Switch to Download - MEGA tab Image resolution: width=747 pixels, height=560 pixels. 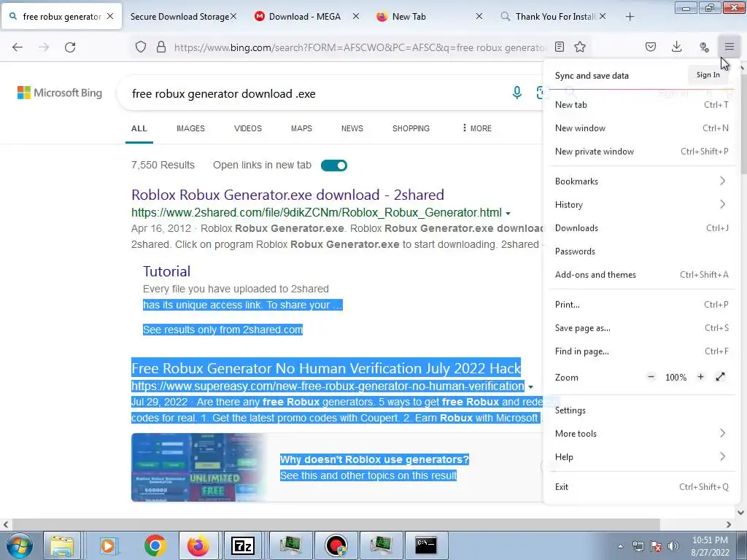[305, 17]
